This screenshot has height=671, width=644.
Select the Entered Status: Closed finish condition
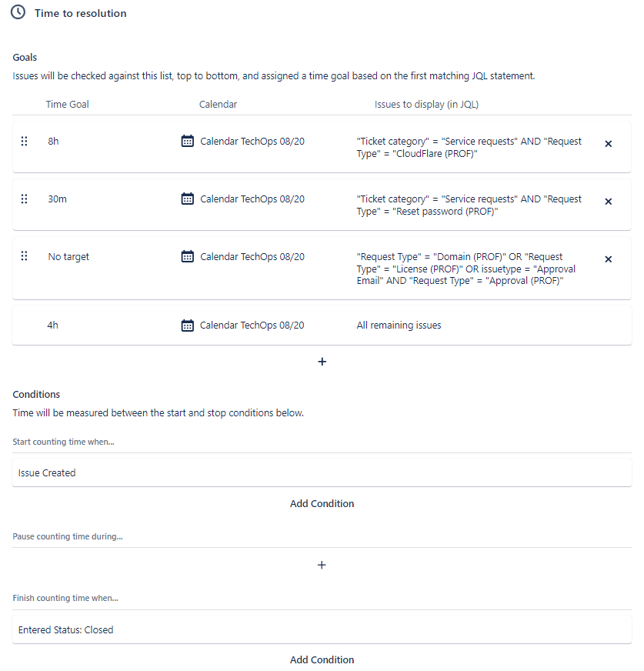click(x=322, y=629)
